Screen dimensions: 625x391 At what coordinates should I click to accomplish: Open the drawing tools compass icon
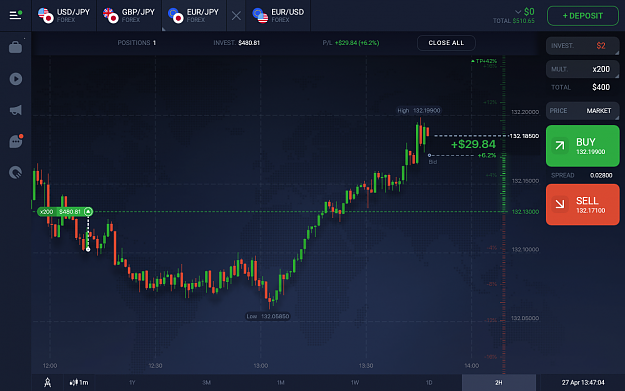click(47, 382)
